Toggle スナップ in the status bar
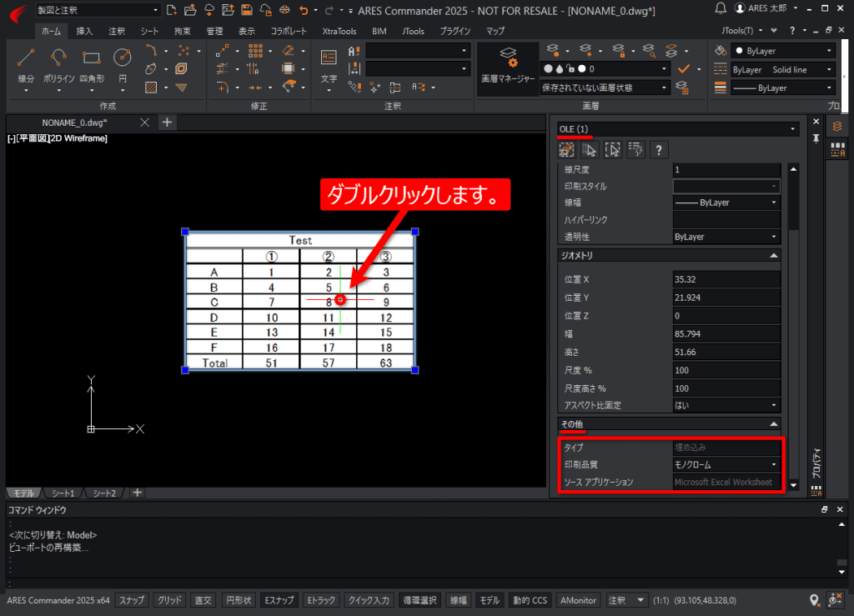Screen dimensions: 854x616 click(132, 600)
